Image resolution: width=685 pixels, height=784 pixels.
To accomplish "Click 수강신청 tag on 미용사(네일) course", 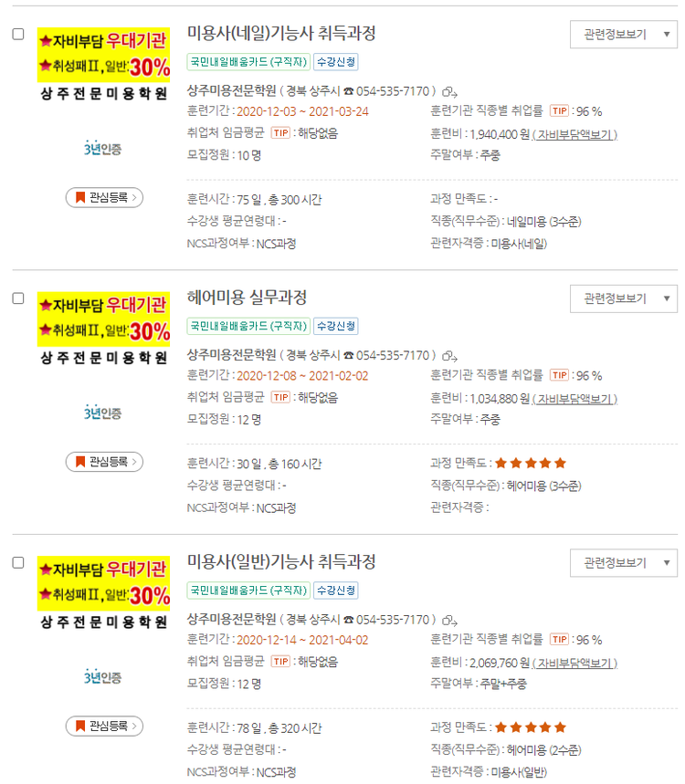I will 336,62.
